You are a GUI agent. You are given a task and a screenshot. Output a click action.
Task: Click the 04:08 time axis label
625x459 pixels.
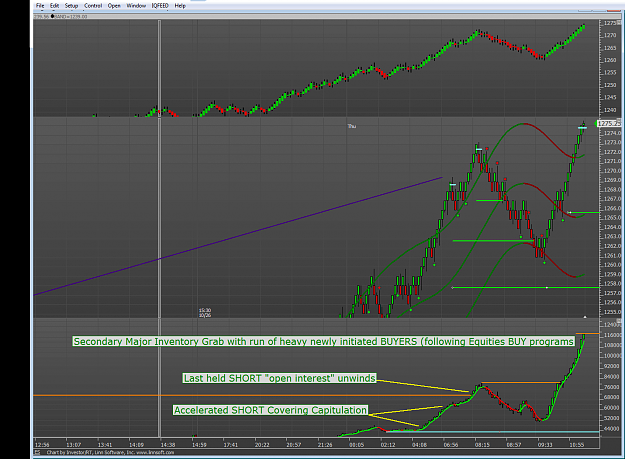pyautogui.click(x=419, y=445)
